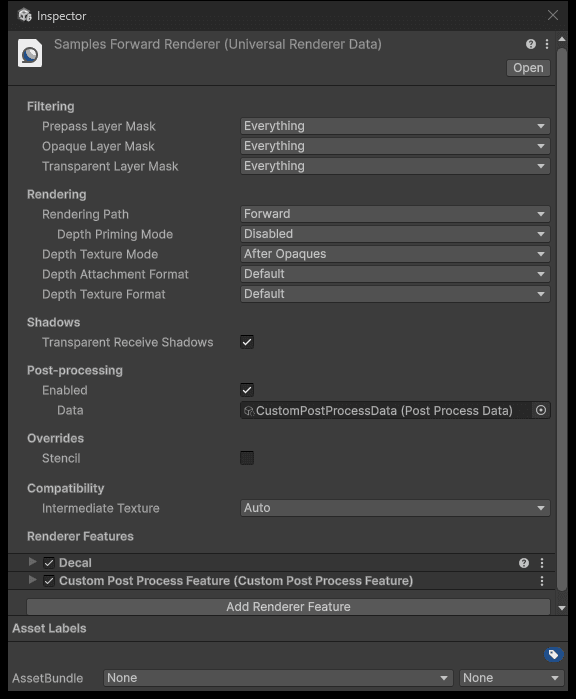Click the CustomPostProcessData object field
The height and width of the screenshot is (699, 576).
click(x=386, y=410)
